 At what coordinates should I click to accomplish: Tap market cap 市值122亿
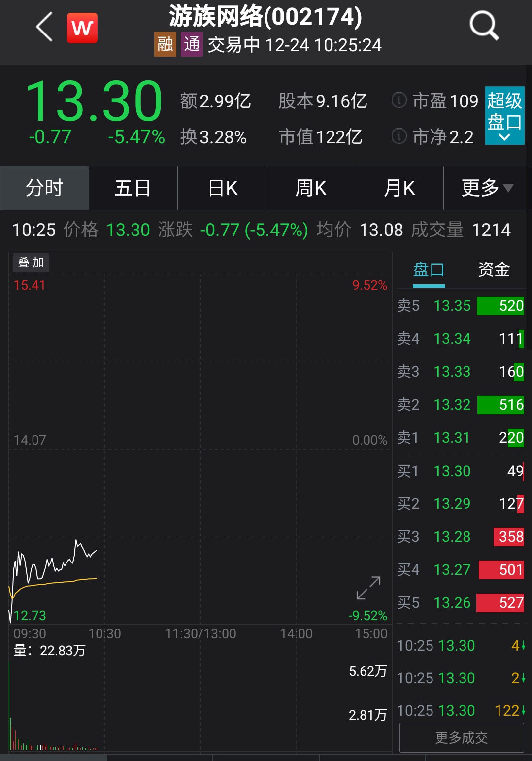click(x=321, y=137)
